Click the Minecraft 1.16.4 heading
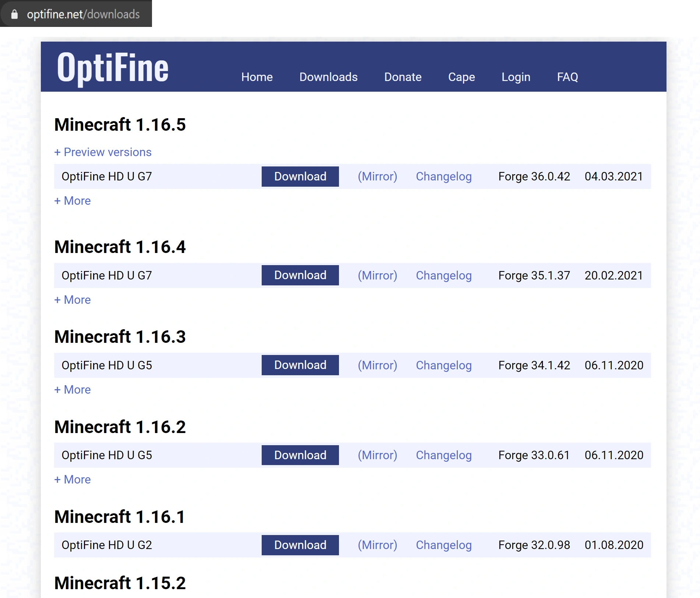The width and height of the screenshot is (700, 598). pyautogui.click(x=120, y=247)
